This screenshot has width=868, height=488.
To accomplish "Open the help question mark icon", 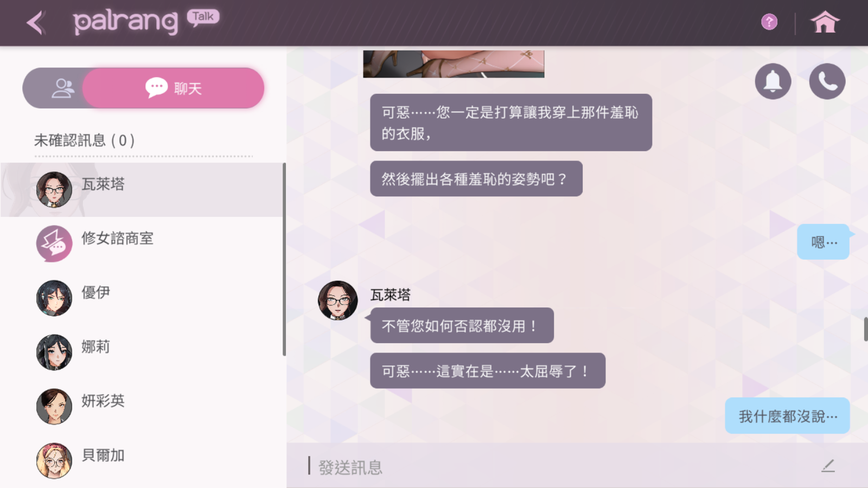I will (x=769, y=22).
